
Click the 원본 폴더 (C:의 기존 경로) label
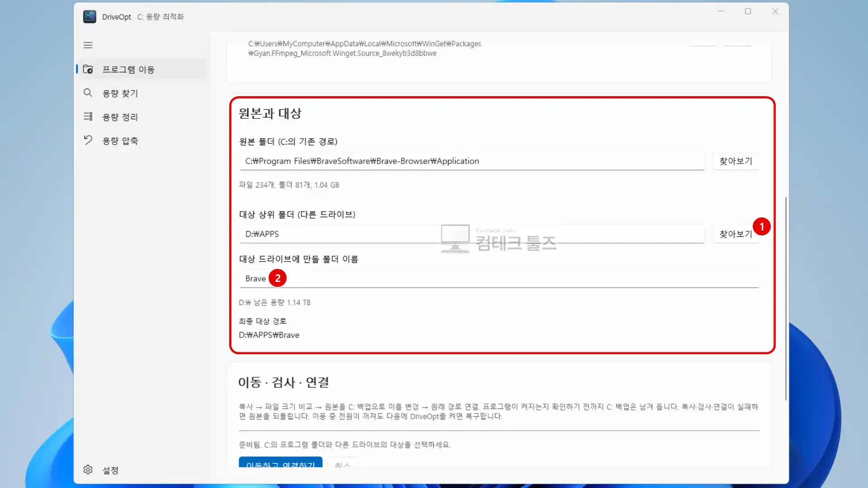click(288, 141)
